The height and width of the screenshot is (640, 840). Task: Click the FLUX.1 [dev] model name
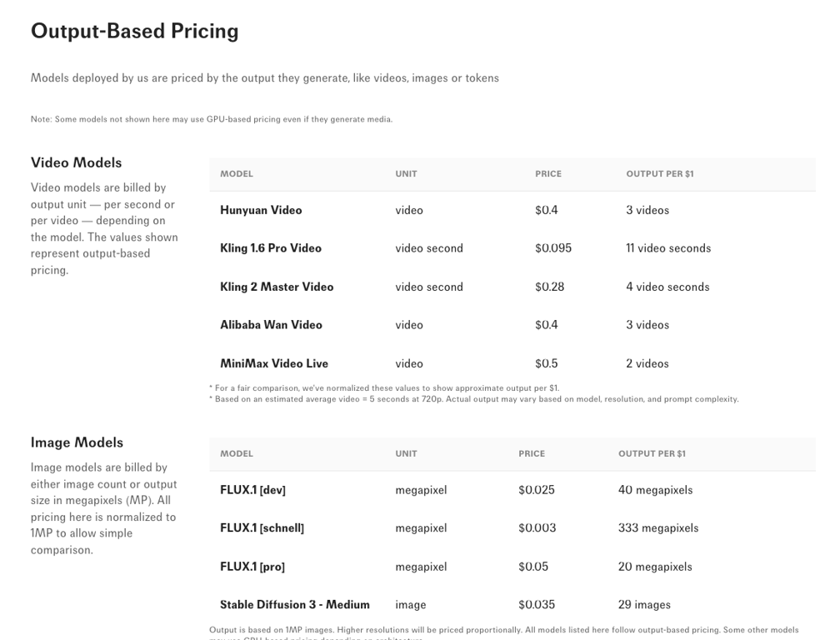[252, 490]
